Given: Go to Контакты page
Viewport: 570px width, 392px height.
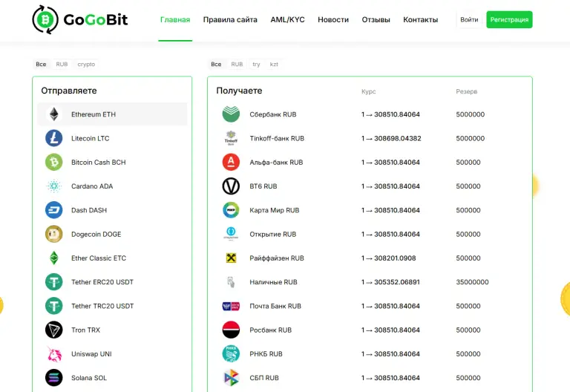Looking at the screenshot, I should (421, 19).
